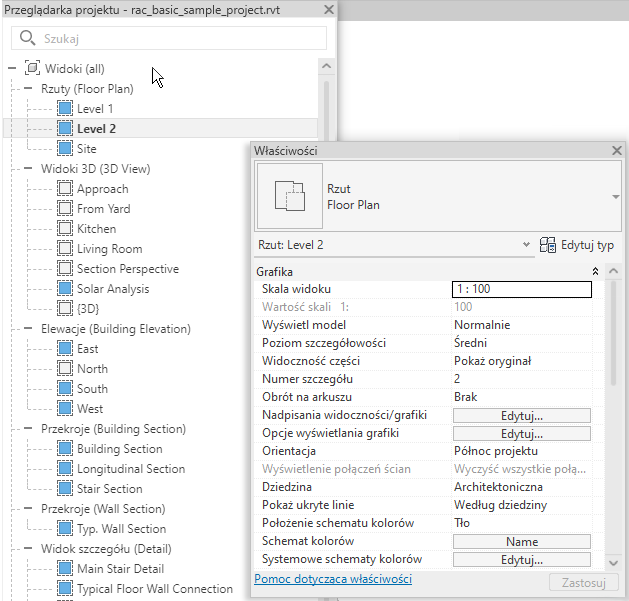The image size is (629, 601).
Task: Click the Building Section view icon
Action: click(65, 449)
